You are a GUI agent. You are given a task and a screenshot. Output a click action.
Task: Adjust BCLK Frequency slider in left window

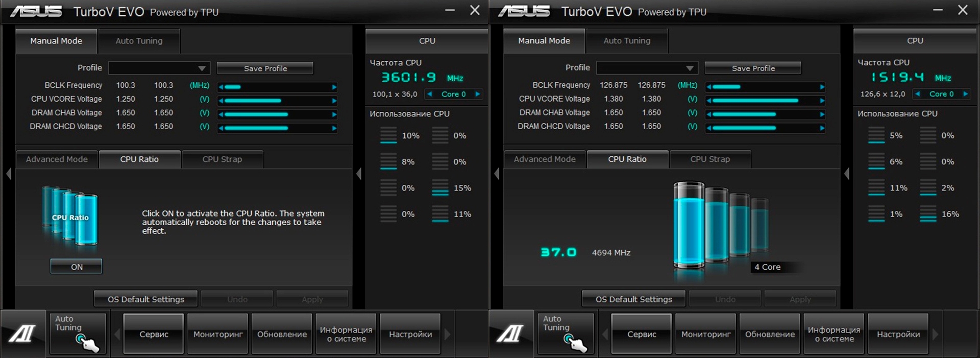coord(278,87)
